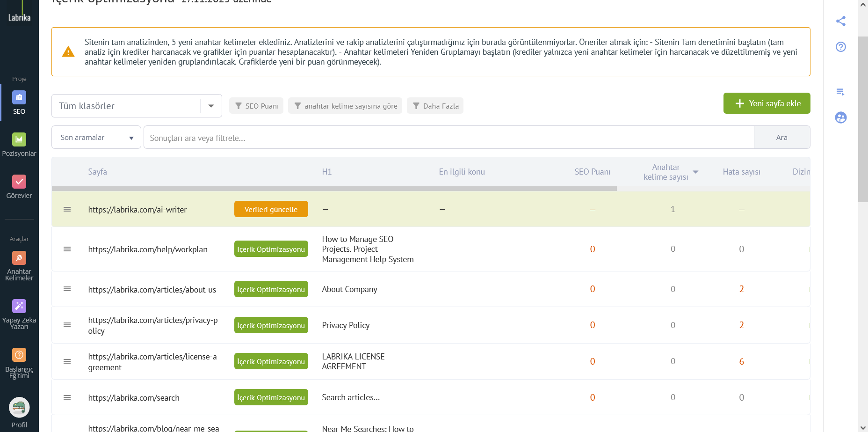Open Pozisyonlar in the sidebar
The width and height of the screenshot is (868, 432).
coord(19,140)
